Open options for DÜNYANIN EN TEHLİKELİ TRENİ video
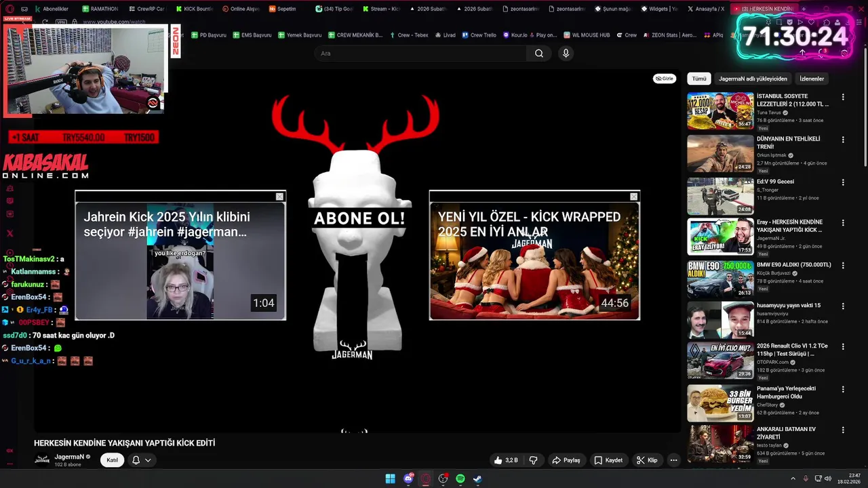Screen dimensions: 868x488 tap(843, 140)
